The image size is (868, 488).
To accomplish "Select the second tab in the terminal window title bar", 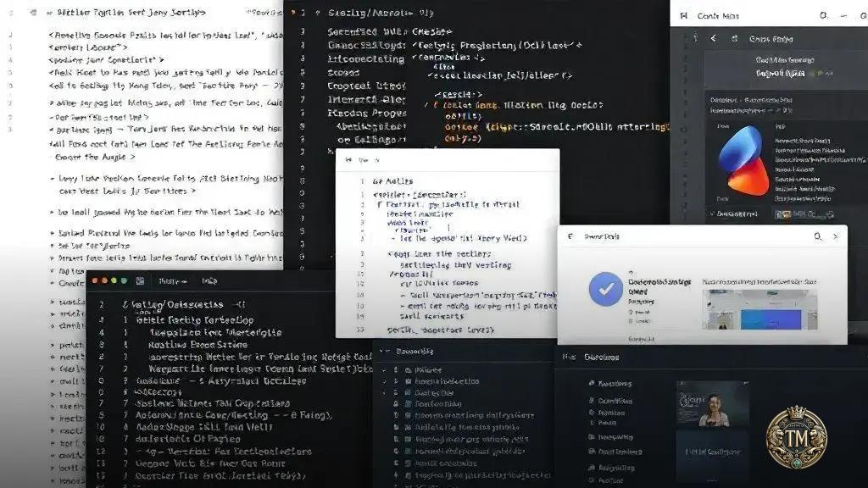I will pyautogui.click(x=209, y=280).
